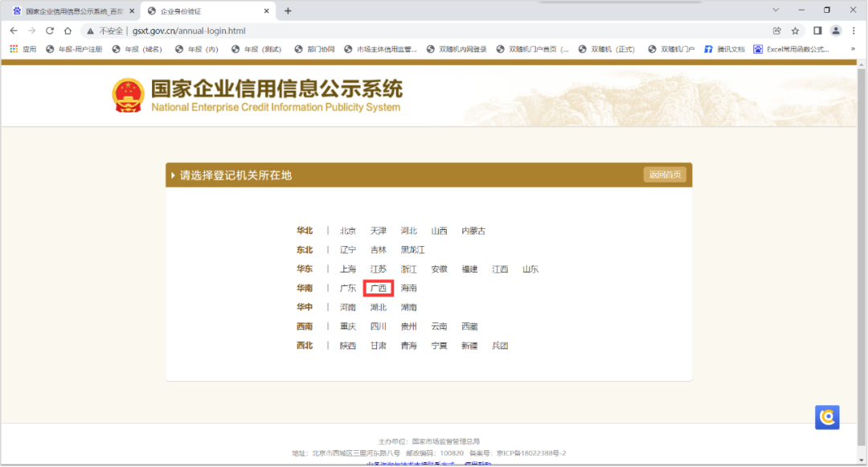Show more bookmarks with the double chevron
Screen dimensions: 868x467
(853, 49)
